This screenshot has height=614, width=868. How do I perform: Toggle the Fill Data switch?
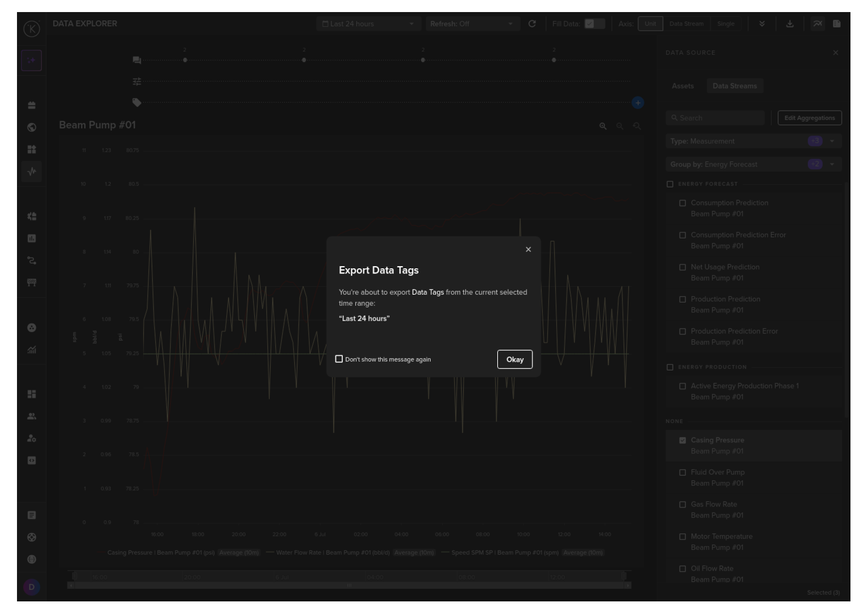[594, 24]
